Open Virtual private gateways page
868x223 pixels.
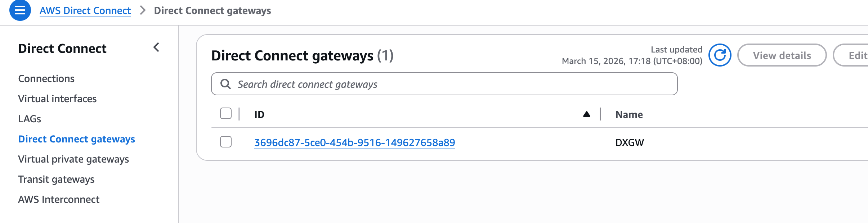[x=73, y=159]
